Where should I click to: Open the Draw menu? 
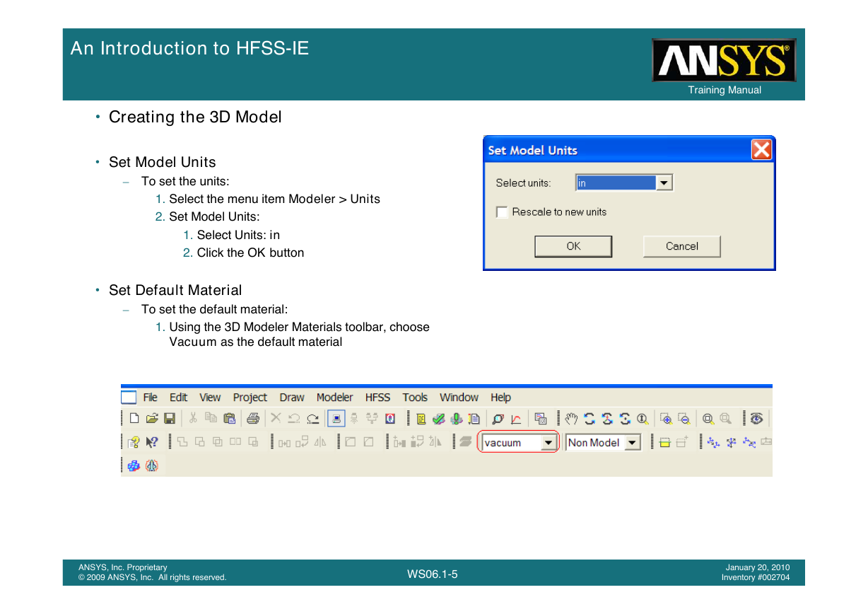292,398
